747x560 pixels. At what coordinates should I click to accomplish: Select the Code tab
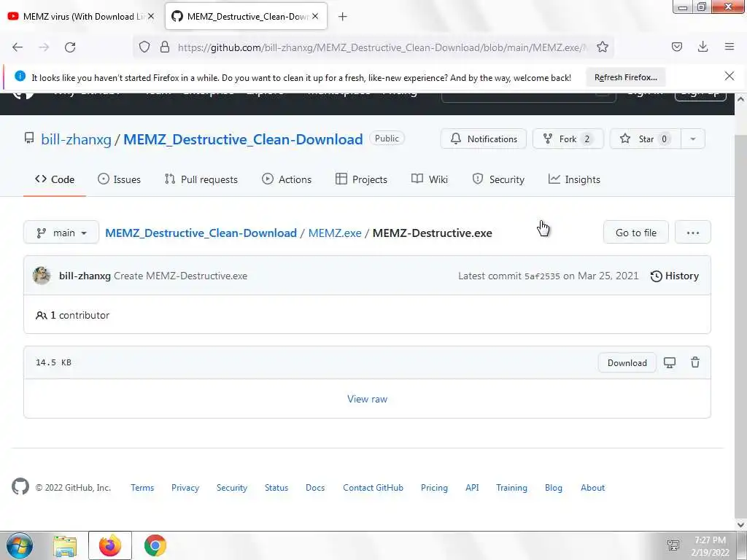click(55, 179)
